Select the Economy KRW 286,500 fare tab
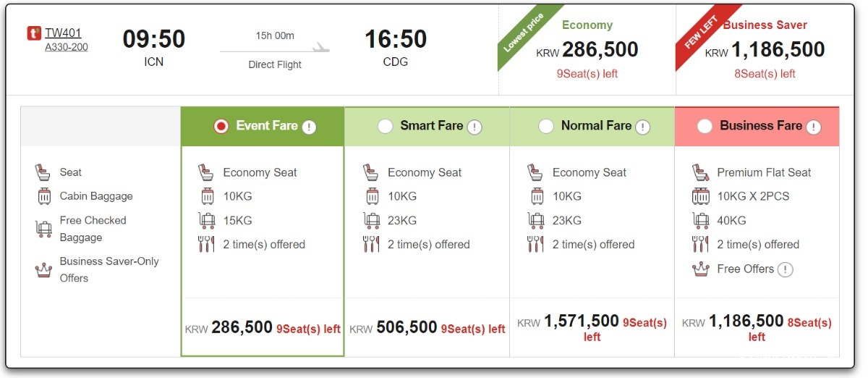This screenshot has height=378, width=868. click(587, 49)
